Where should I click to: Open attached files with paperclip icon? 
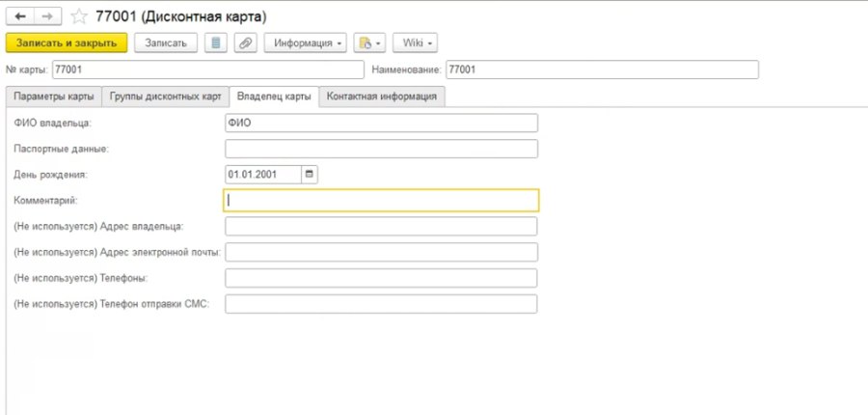click(x=245, y=43)
